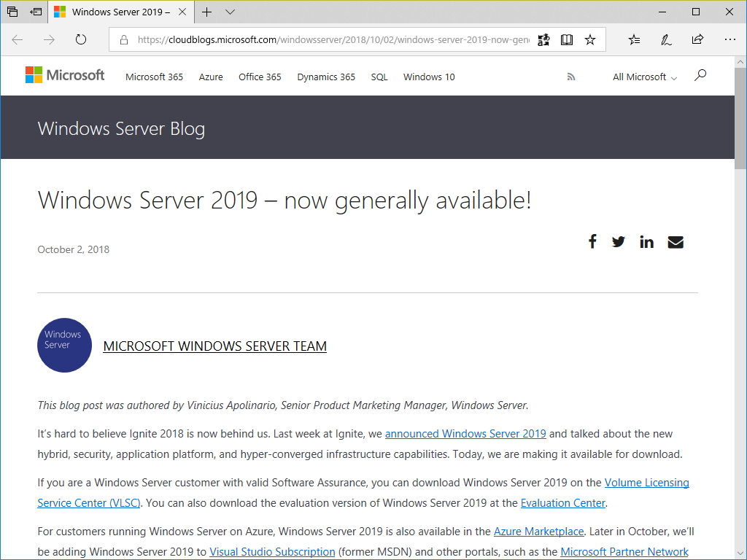
Task: Open the All Microsoft dropdown
Action: [644, 77]
